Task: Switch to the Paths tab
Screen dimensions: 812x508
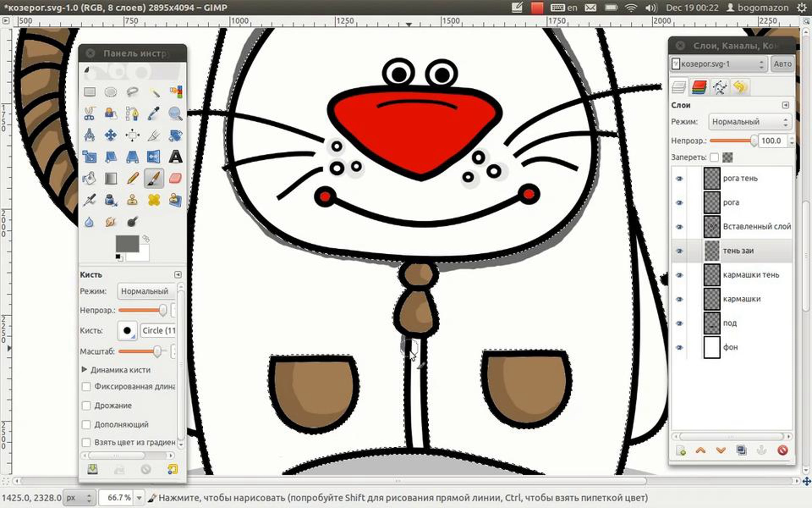Action: (720, 87)
